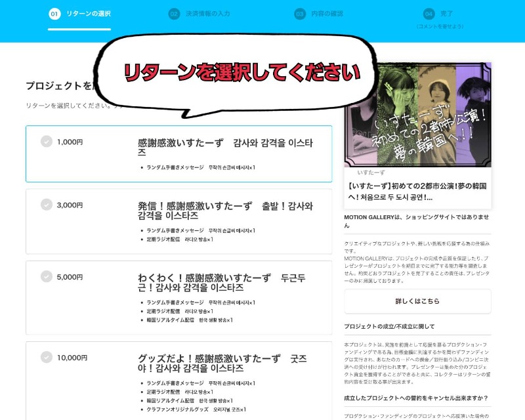Click the 10,000円 price label
The image size is (525, 420).
(x=72, y=358)
